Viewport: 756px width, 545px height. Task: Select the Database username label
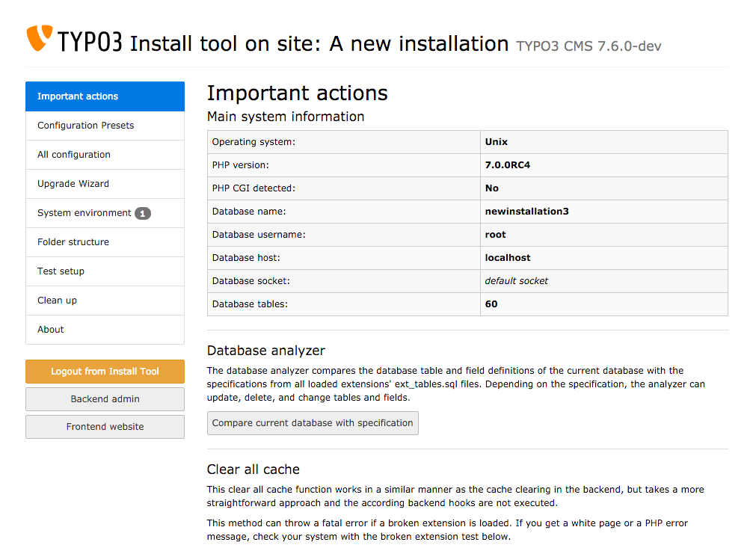259,235
